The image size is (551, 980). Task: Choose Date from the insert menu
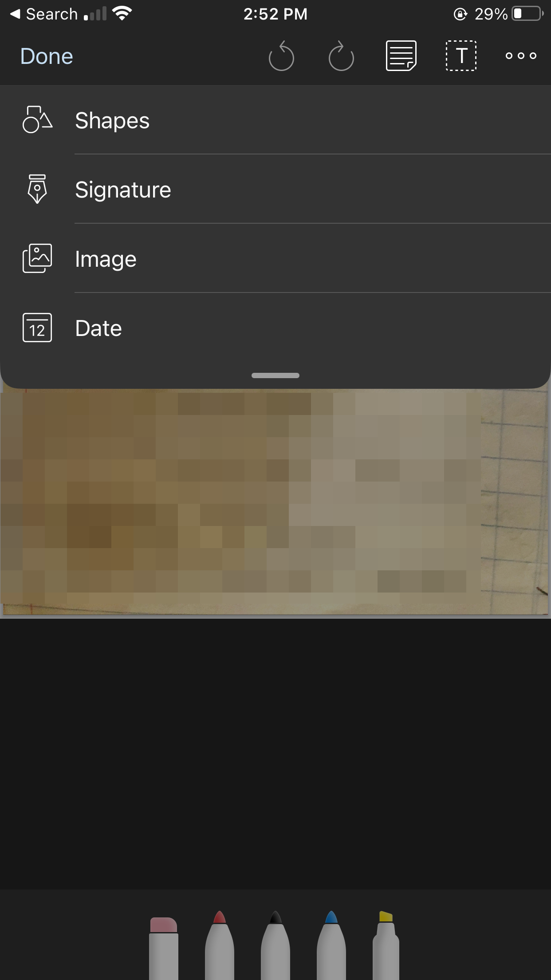275,328
